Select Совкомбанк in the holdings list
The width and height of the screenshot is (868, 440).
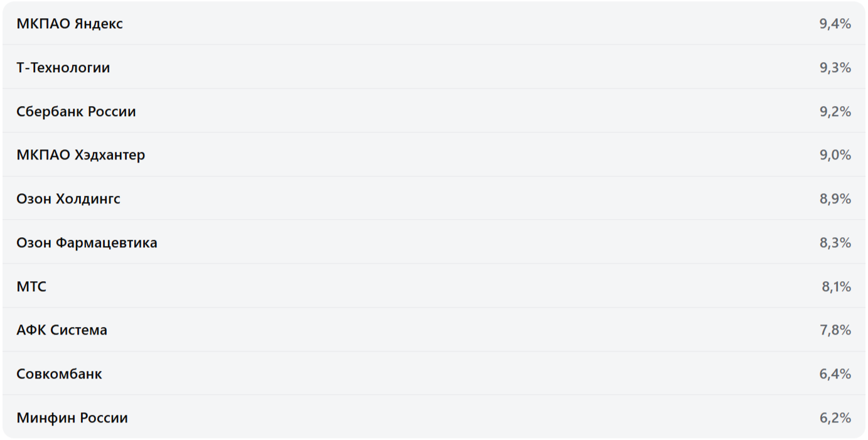click(x=59, y=374)
